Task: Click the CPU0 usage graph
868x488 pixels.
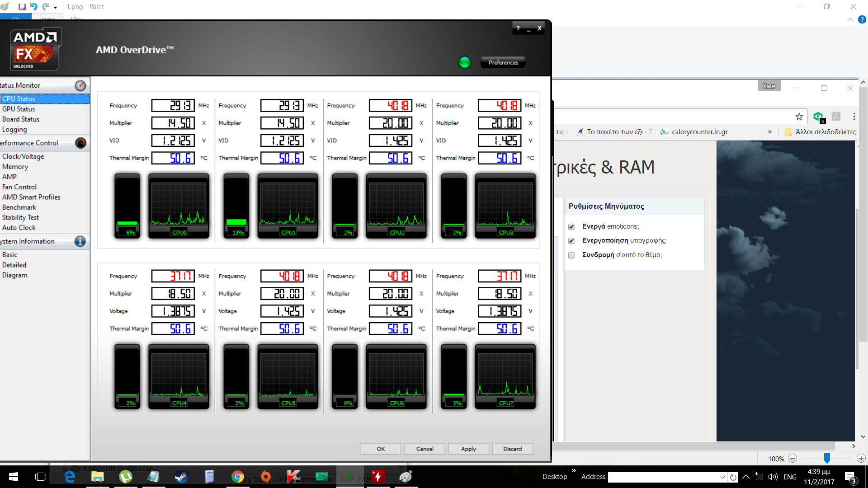Action: 179,206
